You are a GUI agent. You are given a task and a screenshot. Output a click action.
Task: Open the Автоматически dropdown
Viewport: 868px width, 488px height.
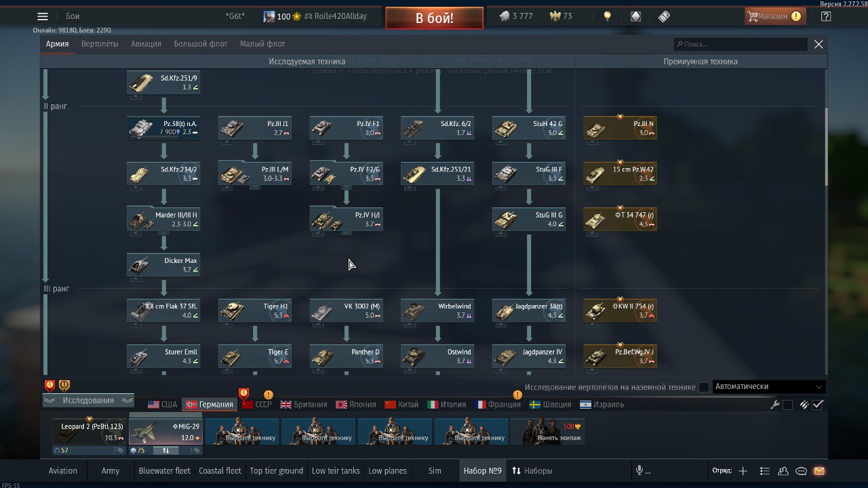click(x=769, y=387)
